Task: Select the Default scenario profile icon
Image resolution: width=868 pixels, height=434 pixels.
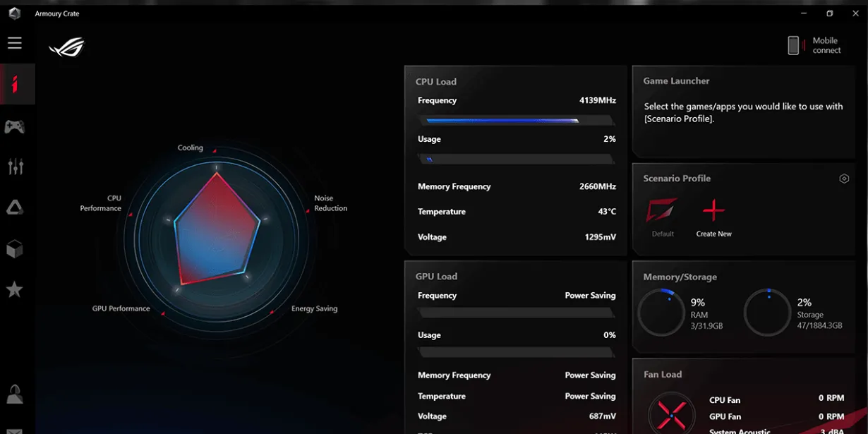Action: [x=662, y=210]
